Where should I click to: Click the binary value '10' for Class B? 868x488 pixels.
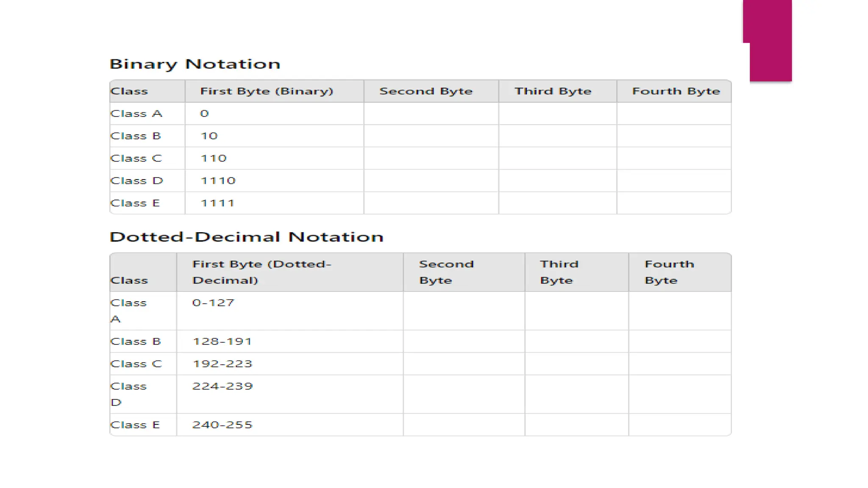[209, 136]
